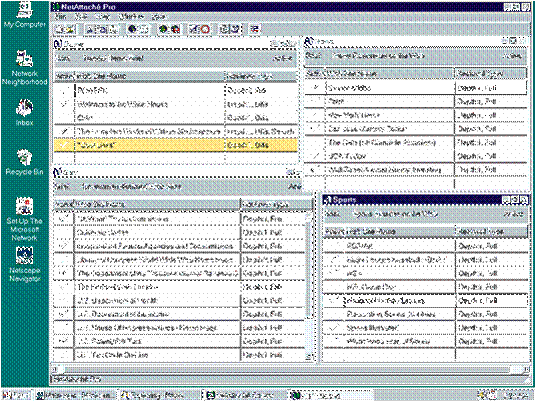Image resolution: width=536 pixels, height=402 pixels.
Task: Select the San Jose Mercury Center site name
Action: pyautogui.click(x=367, y=129)
